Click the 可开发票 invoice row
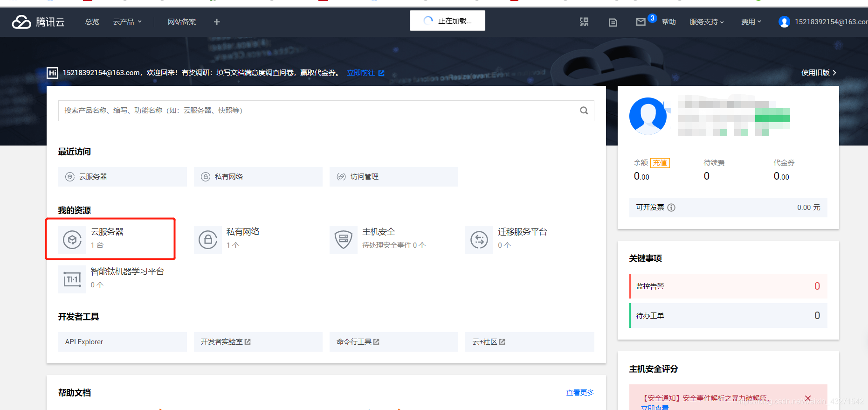This screenshot has height=410, width=868. pyautogui.click(x=728, y=208)
